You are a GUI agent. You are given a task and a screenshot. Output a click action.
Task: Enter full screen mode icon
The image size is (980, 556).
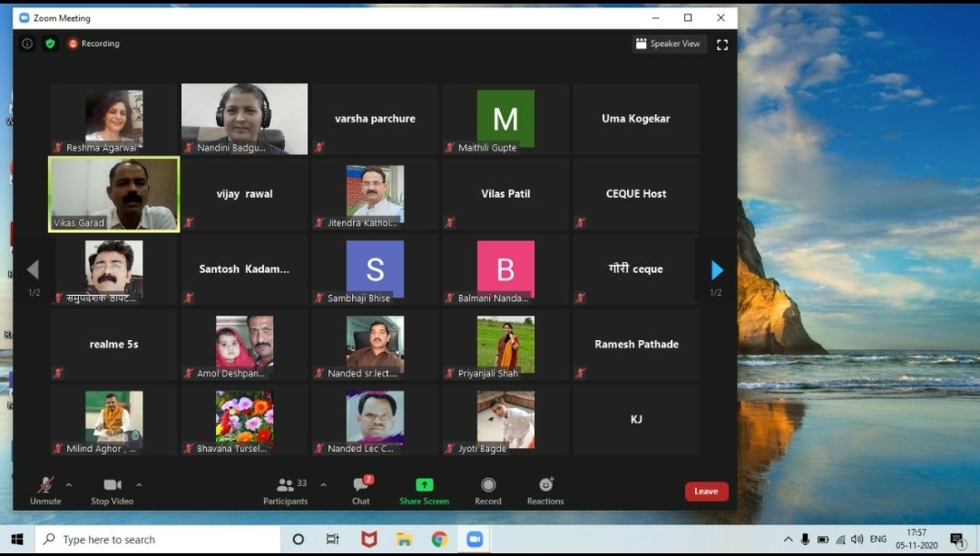722,44
